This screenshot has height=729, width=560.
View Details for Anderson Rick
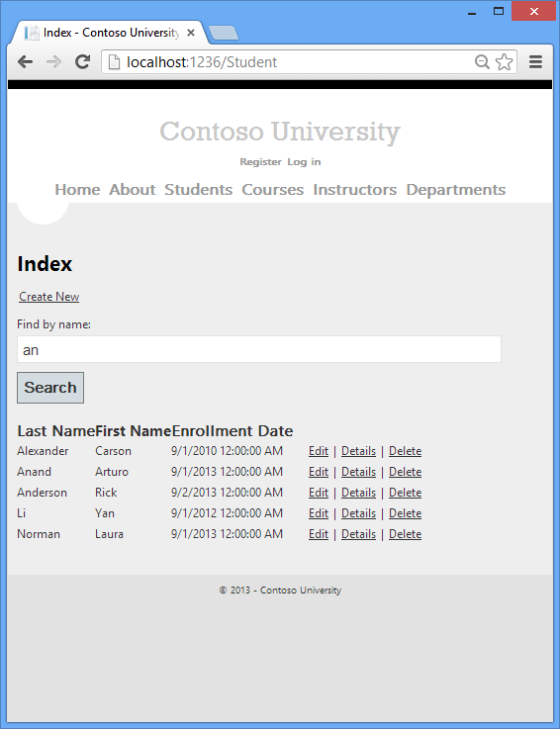pyautogui.click(x=358, y=493)
